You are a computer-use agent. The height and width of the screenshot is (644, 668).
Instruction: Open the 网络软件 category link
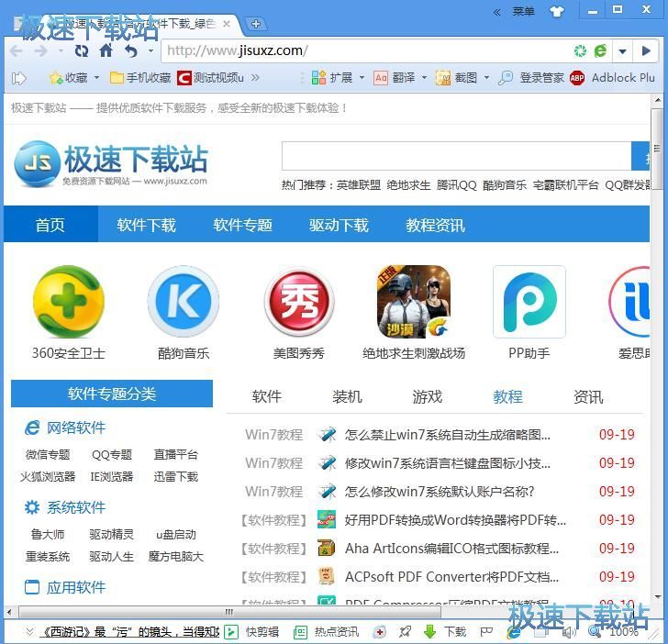point(76,428)
